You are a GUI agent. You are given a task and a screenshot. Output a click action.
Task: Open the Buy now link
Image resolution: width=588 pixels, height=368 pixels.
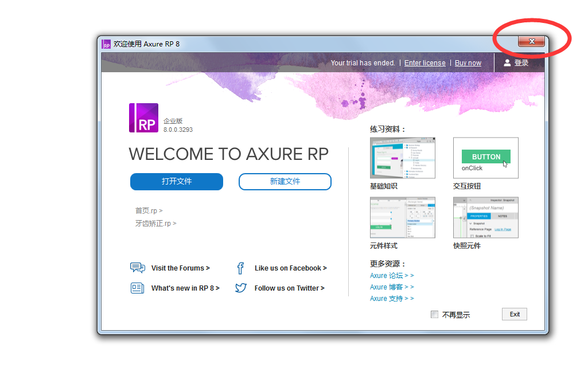[x=468, y=63]
